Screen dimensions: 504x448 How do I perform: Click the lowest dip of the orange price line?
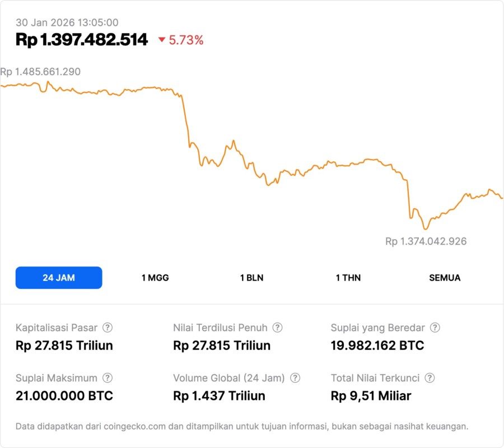click(x=426, y=228)
